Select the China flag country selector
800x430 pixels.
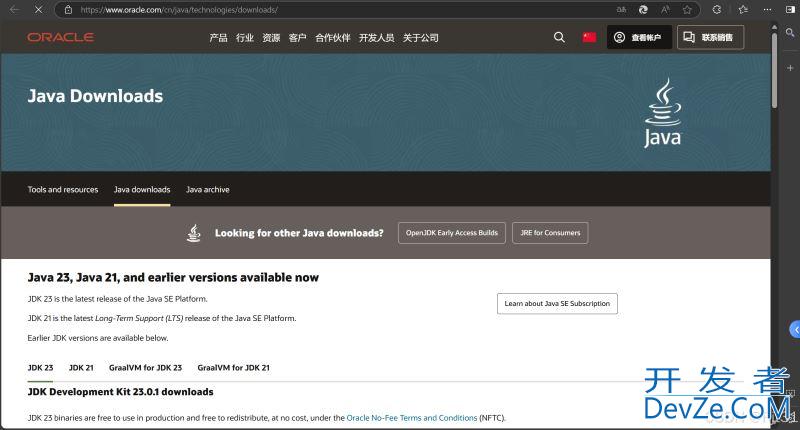pyautogui.click(x=589, y=37)
